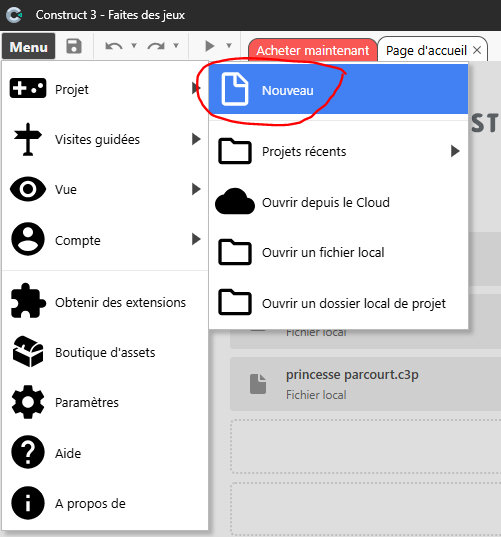Click the file icon beside princesse parcourt.c3p
Image resolution: width=501 pixels, height=537 pixels.
click(258, 384)
